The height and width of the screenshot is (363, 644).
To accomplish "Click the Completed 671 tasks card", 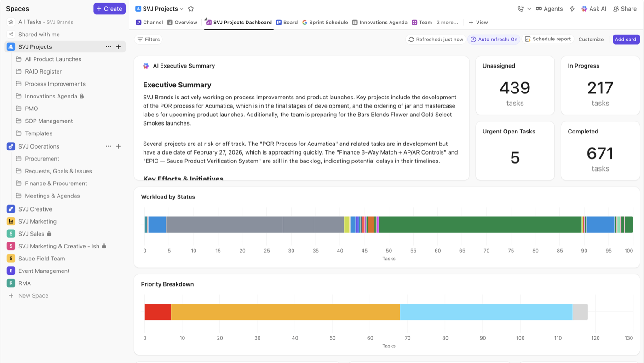I will [x=600, y=151].
